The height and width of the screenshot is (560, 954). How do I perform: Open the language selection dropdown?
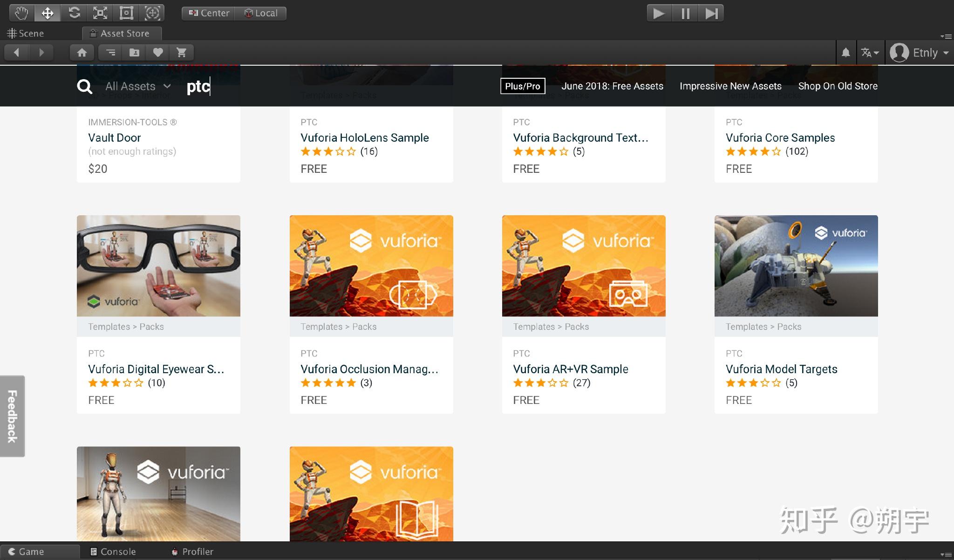[869, 53]
